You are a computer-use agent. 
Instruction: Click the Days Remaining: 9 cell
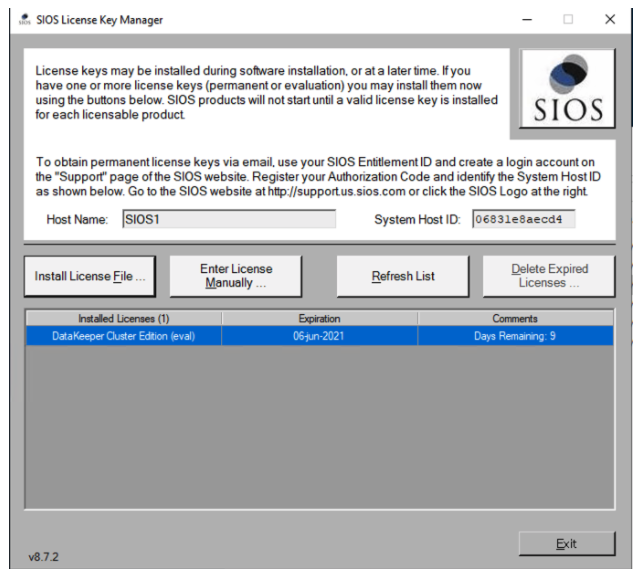(515, 336)
